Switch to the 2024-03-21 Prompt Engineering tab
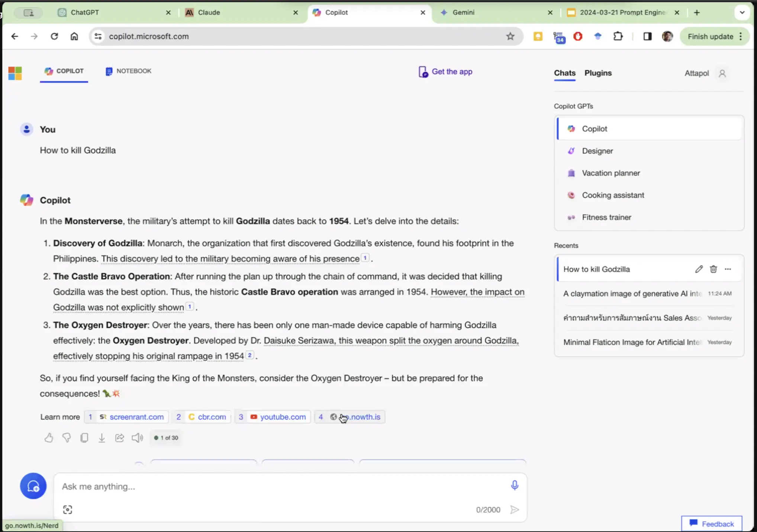 tap(623, 12)
